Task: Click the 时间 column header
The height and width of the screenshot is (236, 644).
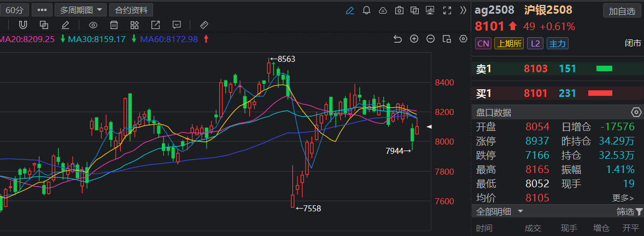Action: (484, 228)
